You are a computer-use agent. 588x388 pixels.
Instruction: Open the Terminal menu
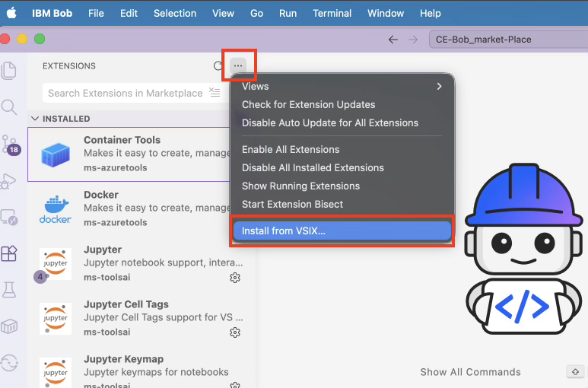pyautogui.click(x=332, y=14)
